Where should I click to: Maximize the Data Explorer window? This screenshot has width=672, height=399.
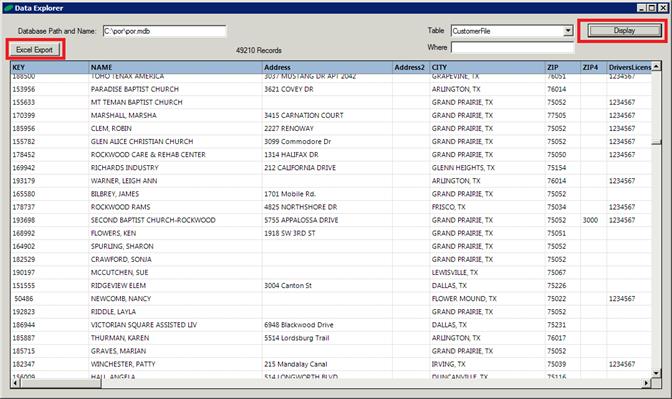click(x=651, y=8)
